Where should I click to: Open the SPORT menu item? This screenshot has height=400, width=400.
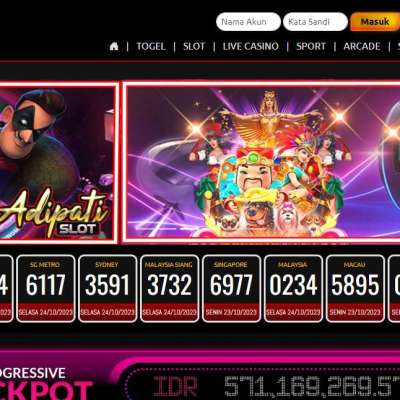[x=311, y=46]
